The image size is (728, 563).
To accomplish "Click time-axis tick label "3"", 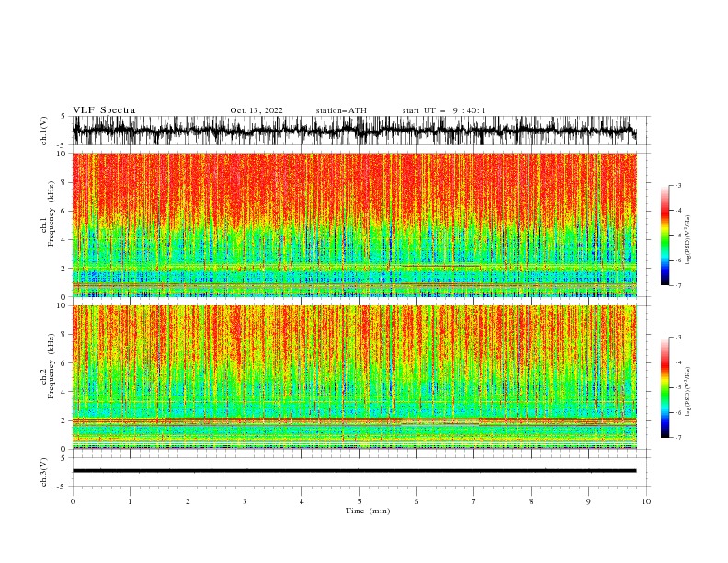I will click(x=245, y=501).
